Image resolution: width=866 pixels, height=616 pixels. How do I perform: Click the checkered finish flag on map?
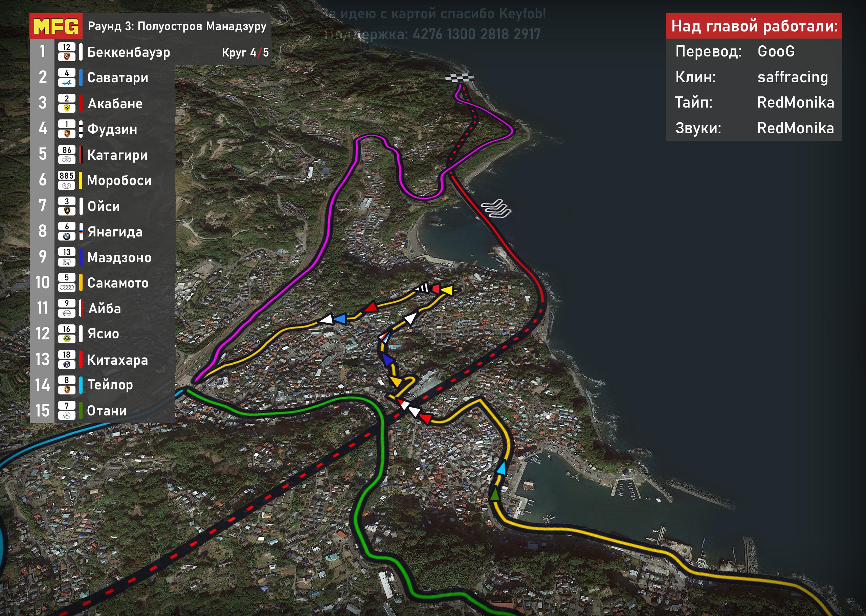[459, 78]
